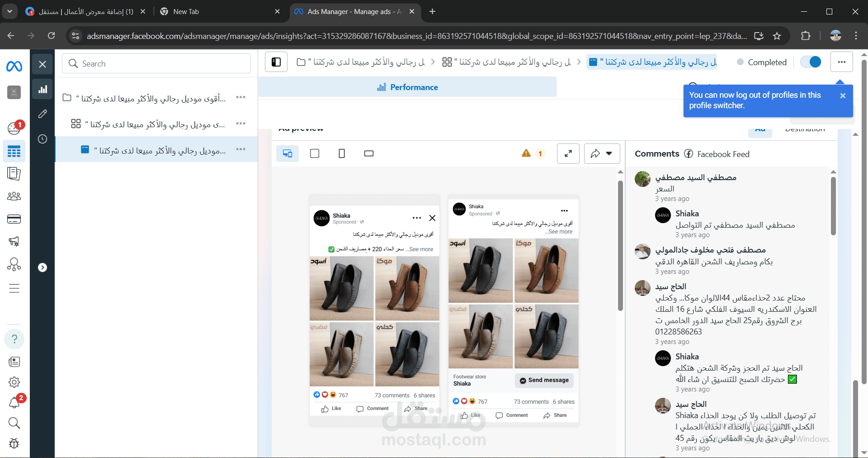868x458 pixels.
Task: Open the Help question mark icon
Action: point(14,339)
